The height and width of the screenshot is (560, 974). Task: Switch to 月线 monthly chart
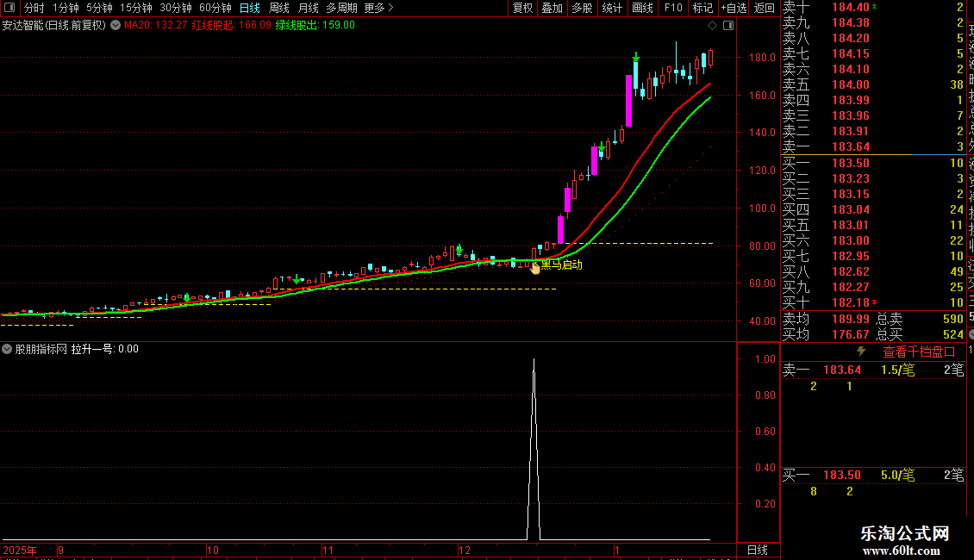(x=308, y=8)
